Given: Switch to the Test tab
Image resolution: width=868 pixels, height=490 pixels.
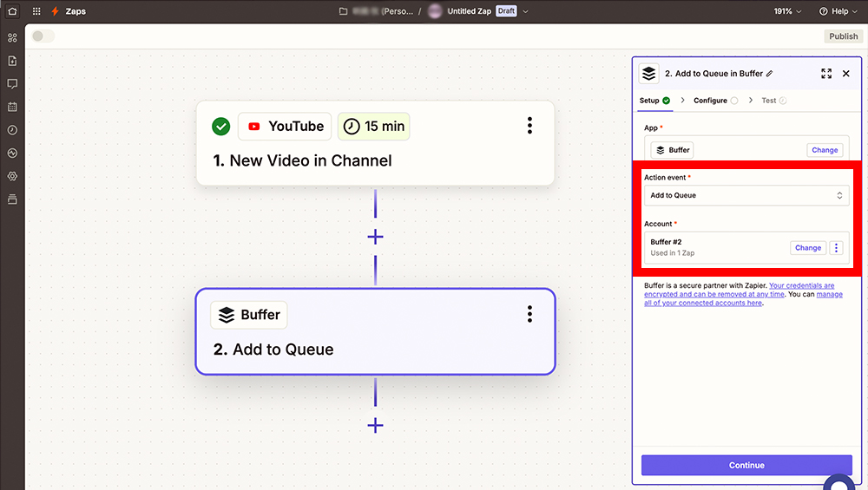Looking at the screenshot, I should pyautogui.click(x=774, y=101).
